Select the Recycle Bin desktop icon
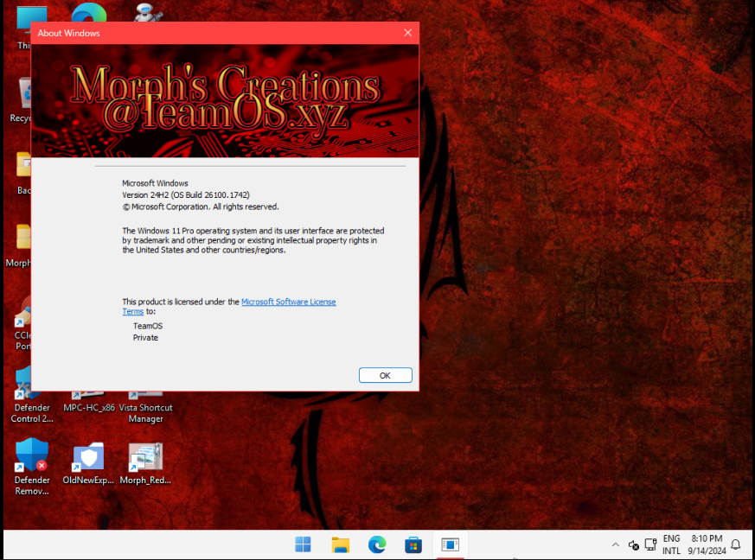This screenshot has height=560, width=755. click(20, 100)
